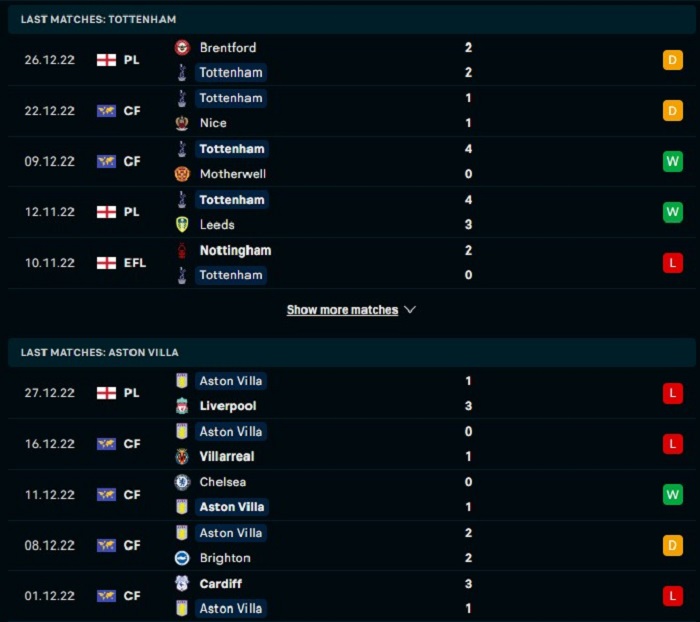Viewport: 700px width, 622px height.
Task: Click the red L badge for Nottingham match
Action: pos(673,263)
